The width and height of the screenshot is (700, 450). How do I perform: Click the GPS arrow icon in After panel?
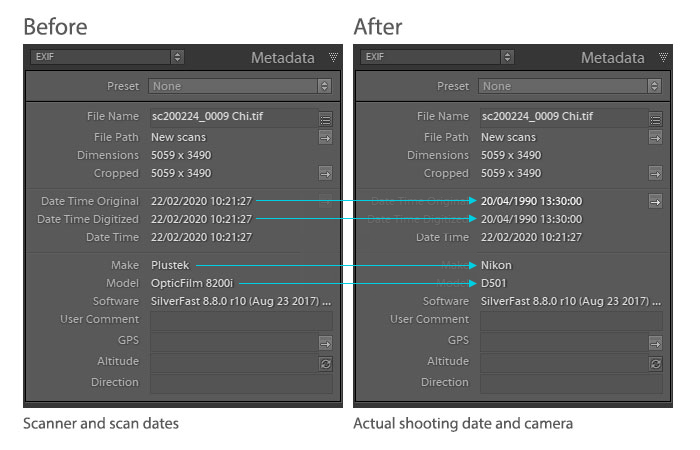(655, 343)
